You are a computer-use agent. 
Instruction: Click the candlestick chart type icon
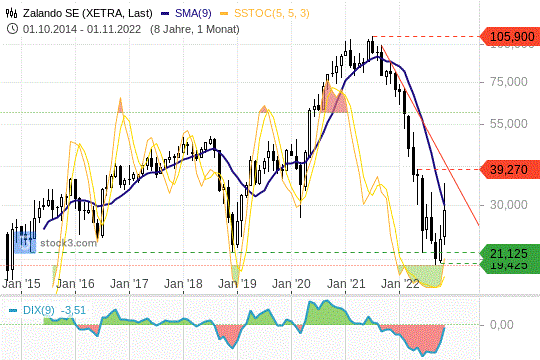point(11,13)
